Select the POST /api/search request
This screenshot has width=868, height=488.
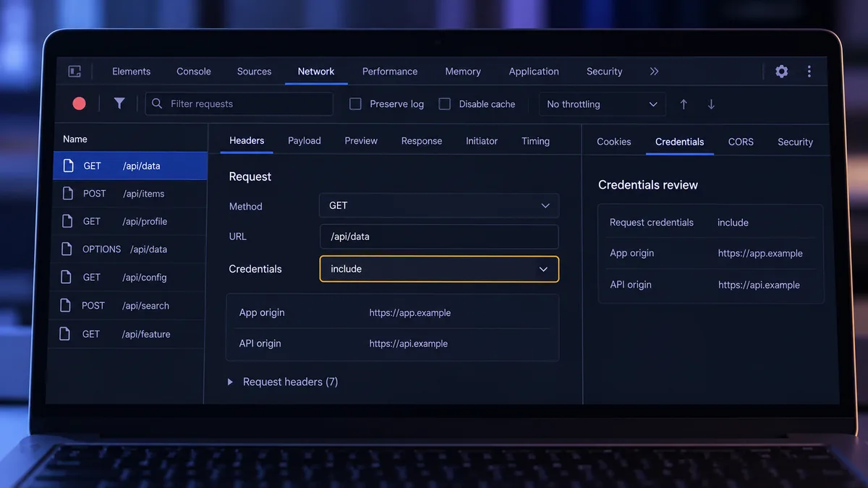(x=128, y=306)
